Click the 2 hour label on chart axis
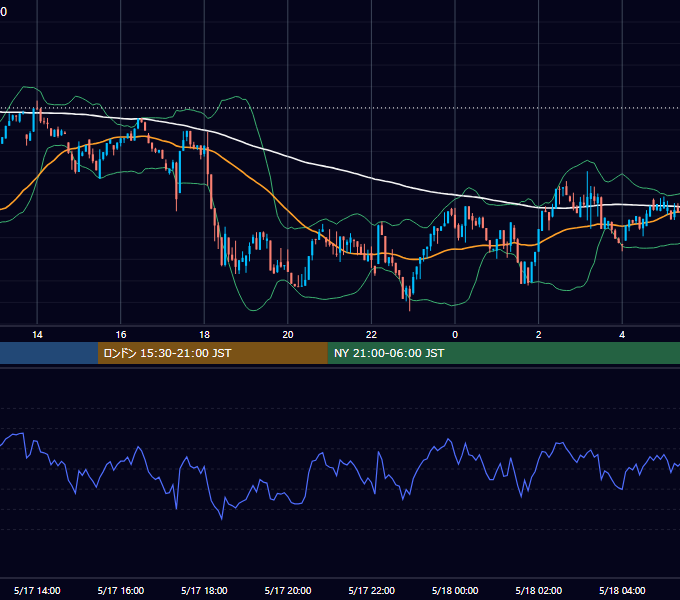This screenshot has width=680, height=600. point(539,335)
